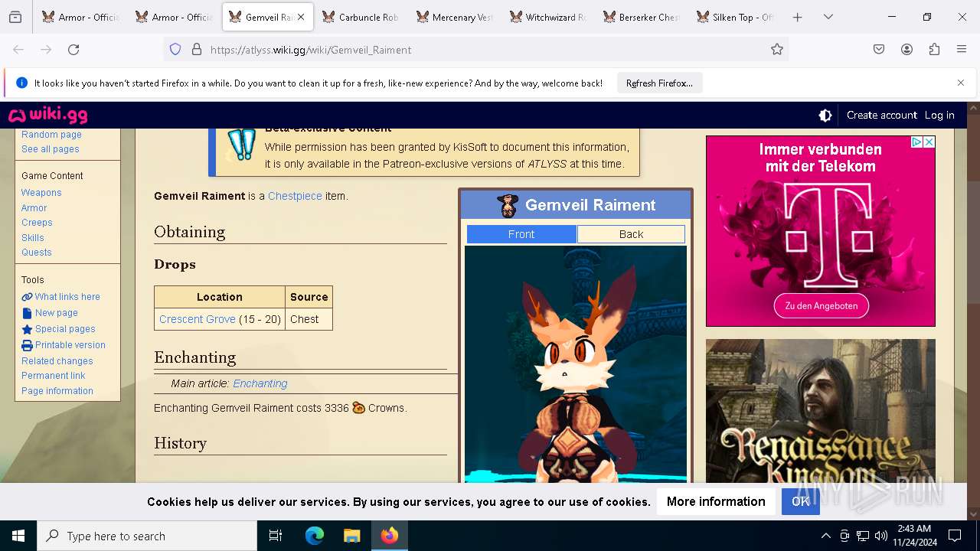
Task: Click the Crowns currency icon
Action: pyautogui.click(x=358, y=408)
